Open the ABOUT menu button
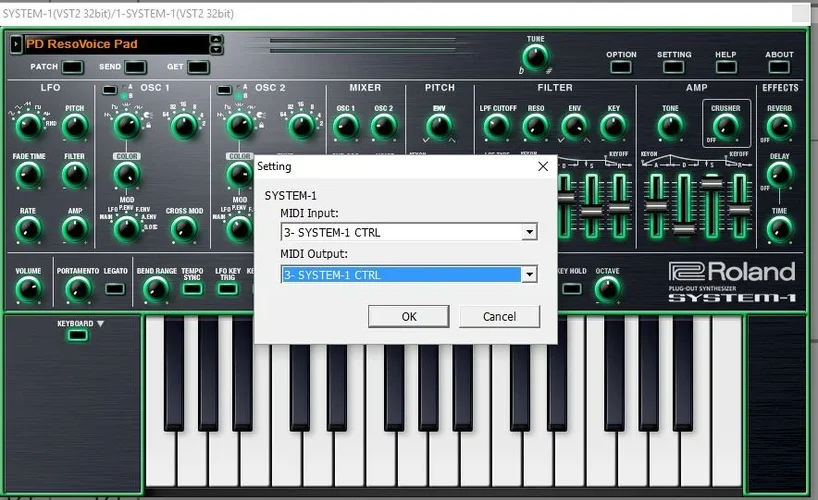Image resolution: width=818 pixels, height=500 pixels. (x=779, y=67)
